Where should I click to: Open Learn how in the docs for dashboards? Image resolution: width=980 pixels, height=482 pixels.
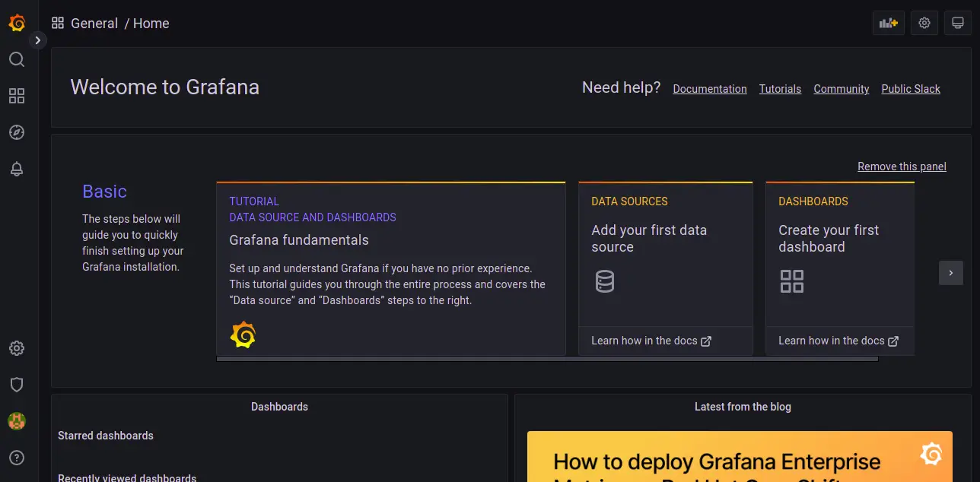pyautogui.click(x=838, y=341)
